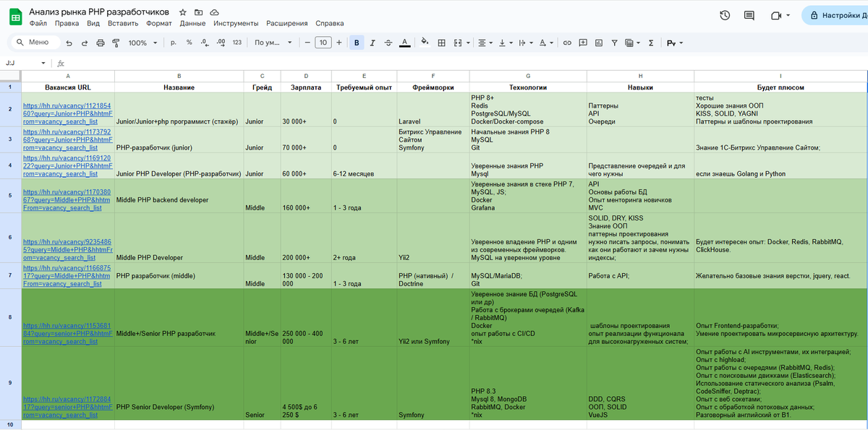Create a filter
868x430 pixels.
click(615, 43)
